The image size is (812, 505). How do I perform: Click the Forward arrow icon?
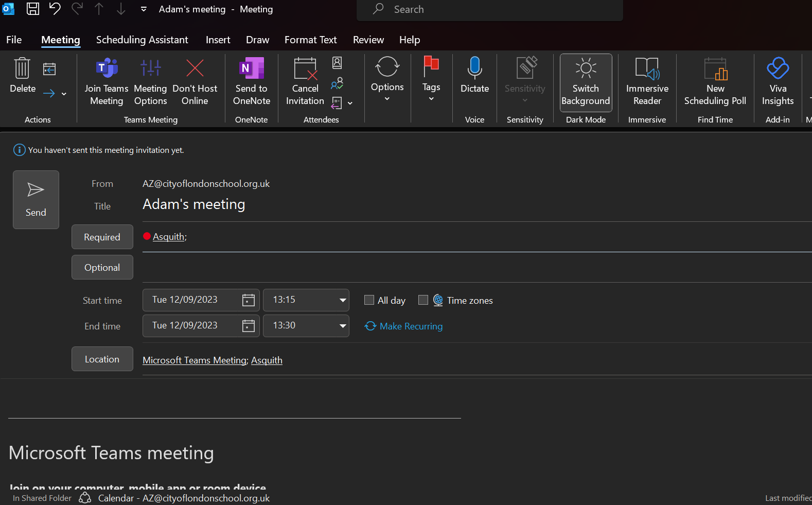click(x=49, y=93)
